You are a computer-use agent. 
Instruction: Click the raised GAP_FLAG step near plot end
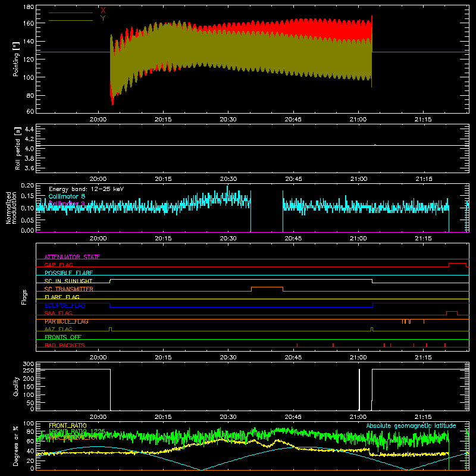click(458, 264)
